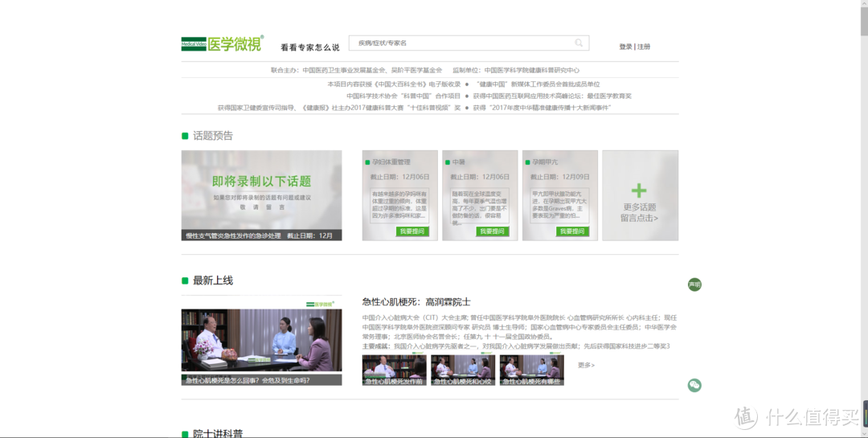Click the 看看专家怎么说 slogan text

[310, 47]
